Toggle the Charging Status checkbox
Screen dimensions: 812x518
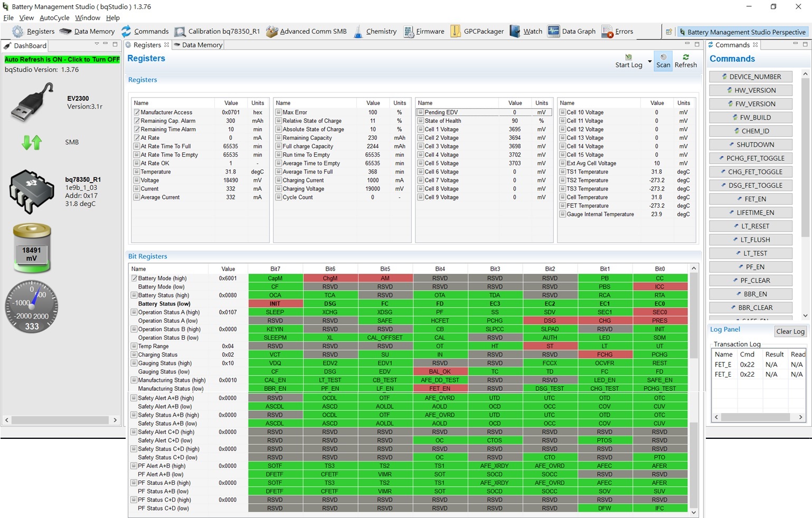pos(134,354)
